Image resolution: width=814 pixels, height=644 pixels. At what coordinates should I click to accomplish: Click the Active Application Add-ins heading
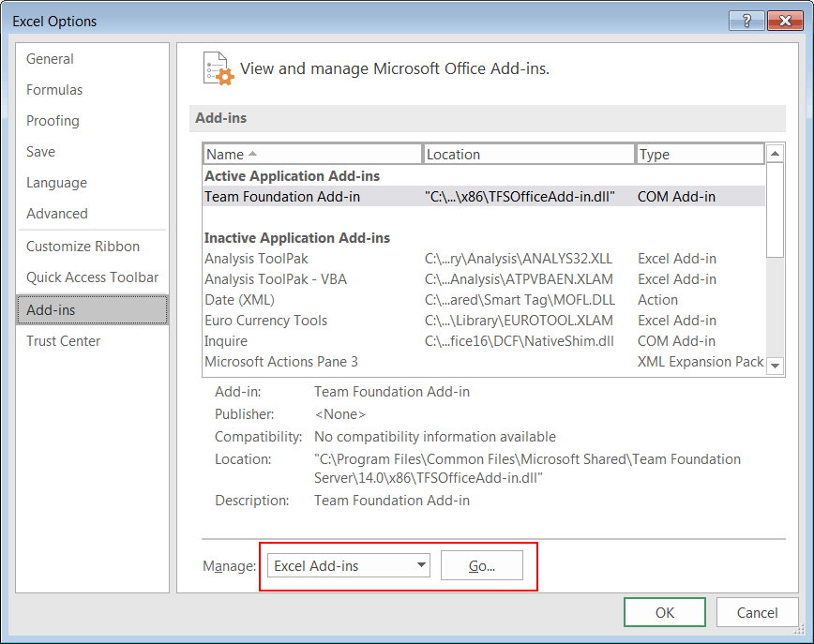point(292,176)
